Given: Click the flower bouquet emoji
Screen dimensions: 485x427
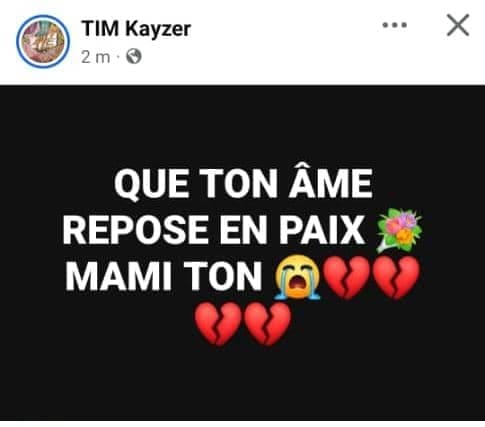Looking at the screenshot, I should (x=399, y=230).
